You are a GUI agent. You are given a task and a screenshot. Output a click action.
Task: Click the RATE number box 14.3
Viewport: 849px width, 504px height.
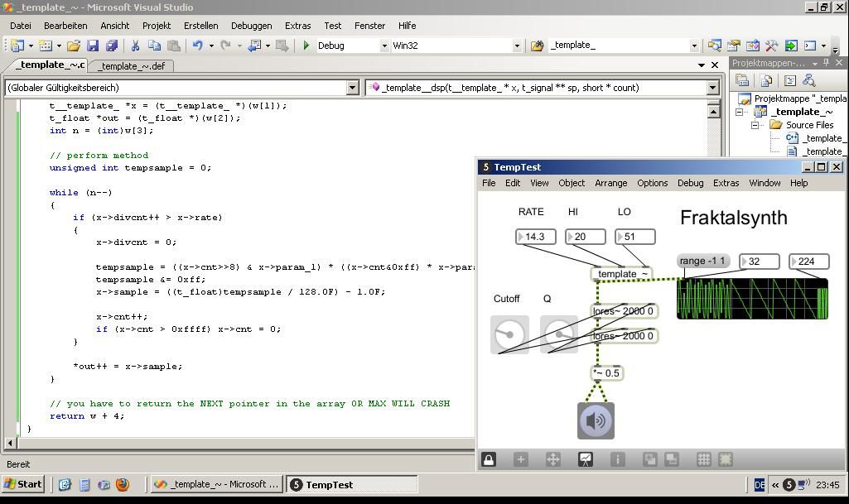(x=537, y=237)
